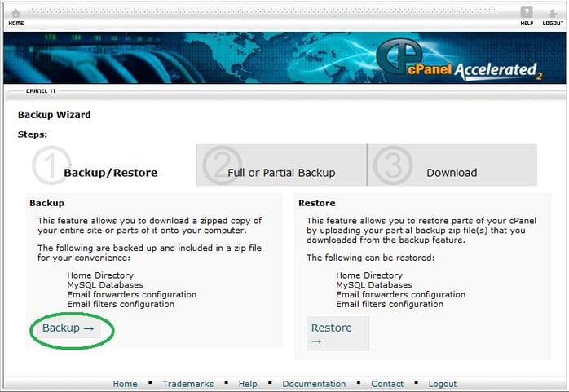The image size is (569, 392).
Task: Select the Backup/Restore step 1 tab
Action: [111, 165]
